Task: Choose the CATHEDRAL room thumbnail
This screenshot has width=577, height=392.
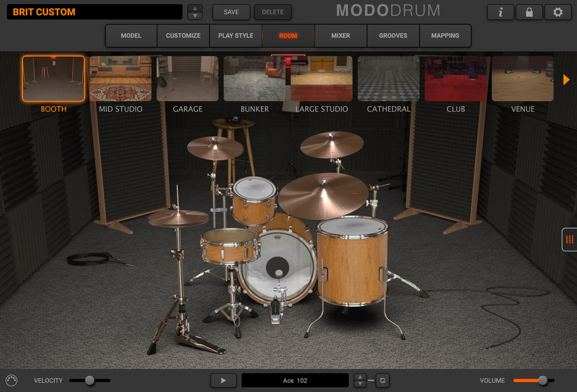Action: (x=389, y=79)
